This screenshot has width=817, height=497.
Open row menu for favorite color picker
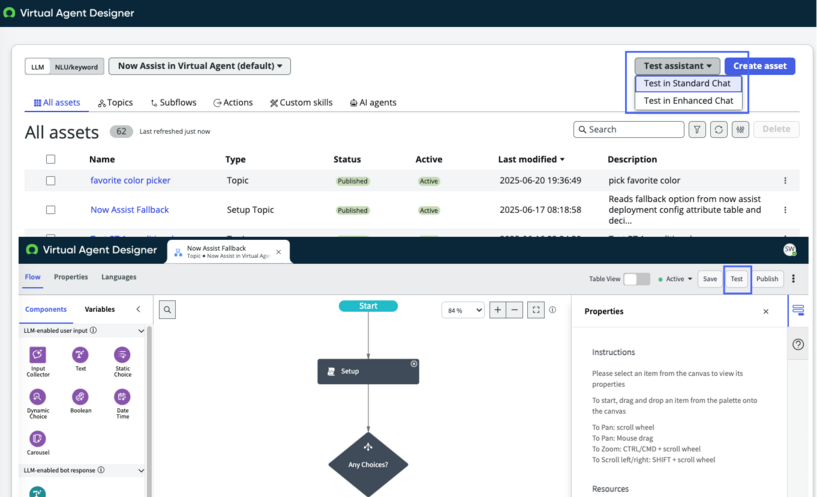point(785,181)
